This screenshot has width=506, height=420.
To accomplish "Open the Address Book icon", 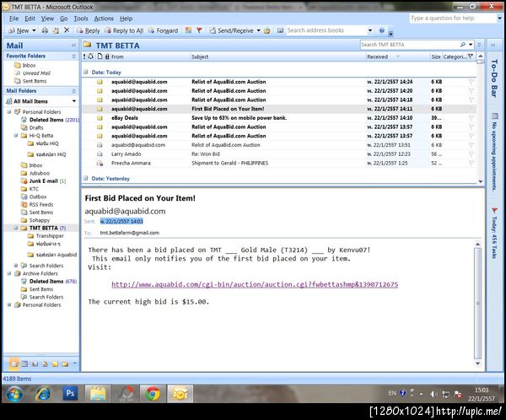I will pos(280,30).
